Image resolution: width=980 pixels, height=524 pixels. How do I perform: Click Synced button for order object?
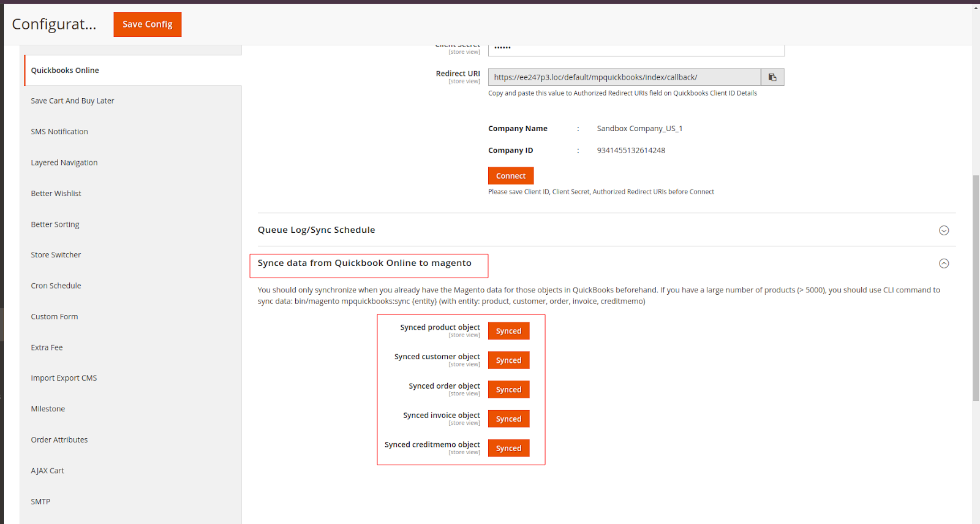(508, 390)
